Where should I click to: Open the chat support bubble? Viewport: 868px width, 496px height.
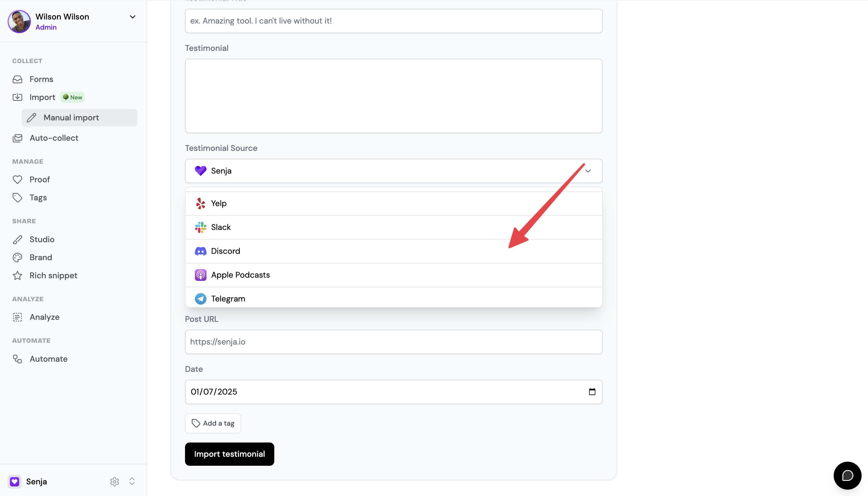point(847,476)
